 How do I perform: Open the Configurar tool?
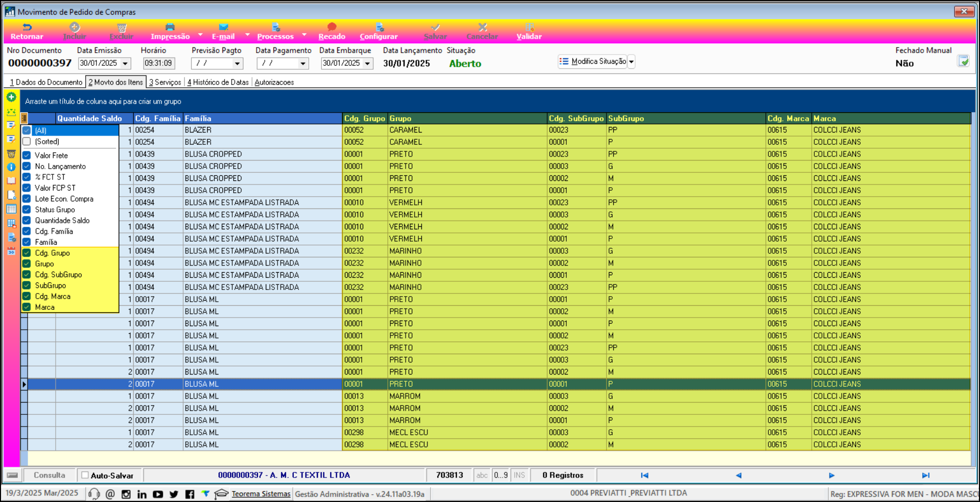379,32
